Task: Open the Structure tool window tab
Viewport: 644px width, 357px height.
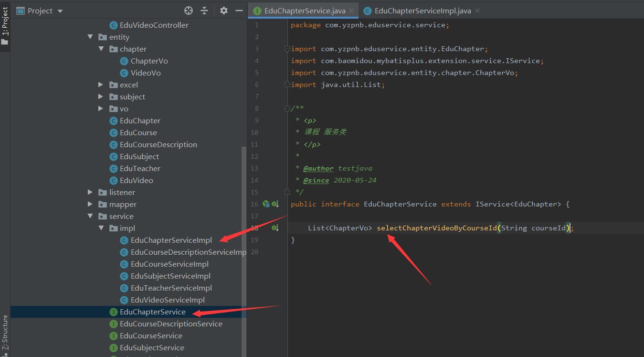Action: point(5,334)
